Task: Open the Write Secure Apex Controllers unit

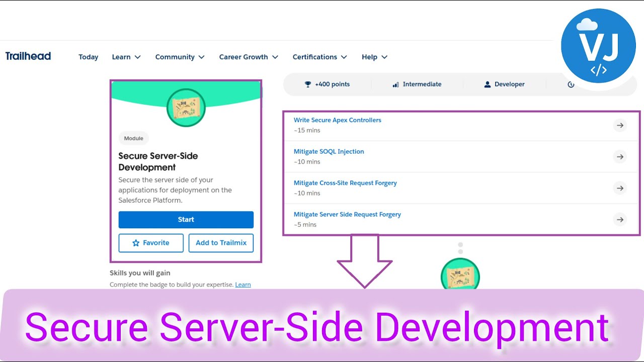Action: pos(338,120)
